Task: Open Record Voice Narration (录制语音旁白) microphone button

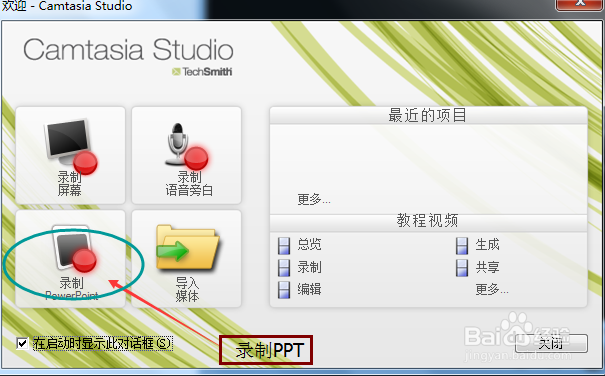Action: tap(186, 155)
